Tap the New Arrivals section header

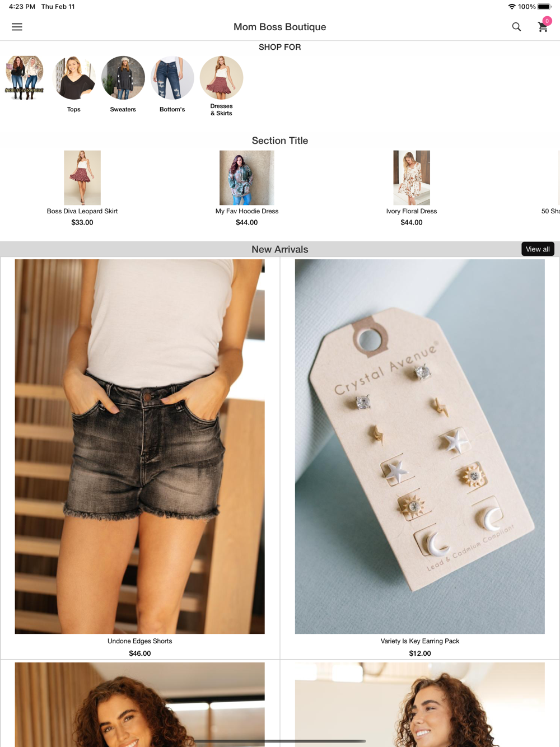coord(280,249)
